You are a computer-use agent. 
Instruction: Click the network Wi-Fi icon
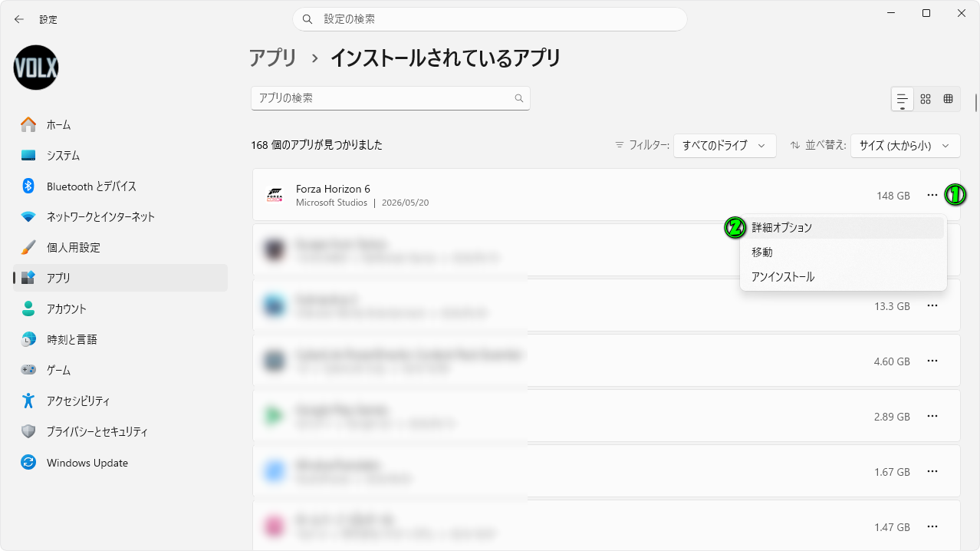pos(28,216)
